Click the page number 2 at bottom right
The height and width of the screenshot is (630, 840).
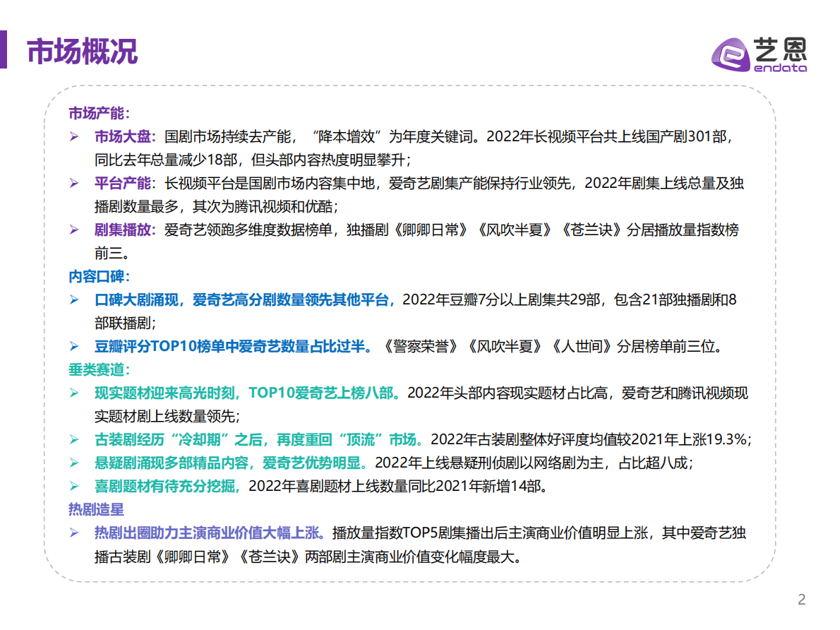click(801, 600)
